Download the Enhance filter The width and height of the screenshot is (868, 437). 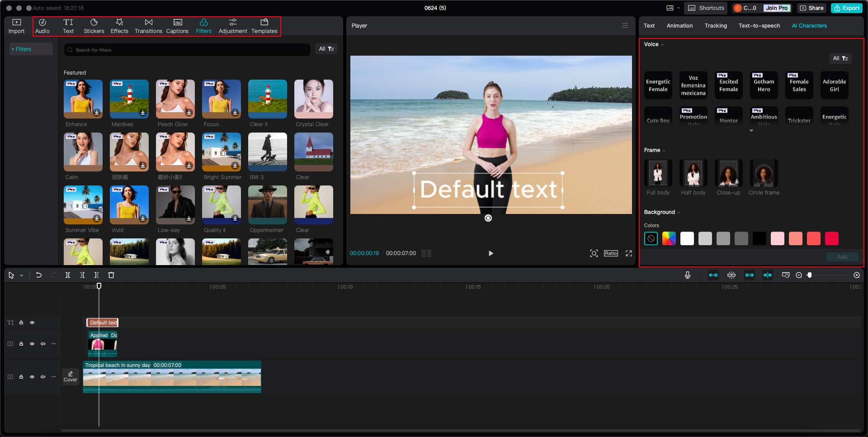click(x=97, y=113)
